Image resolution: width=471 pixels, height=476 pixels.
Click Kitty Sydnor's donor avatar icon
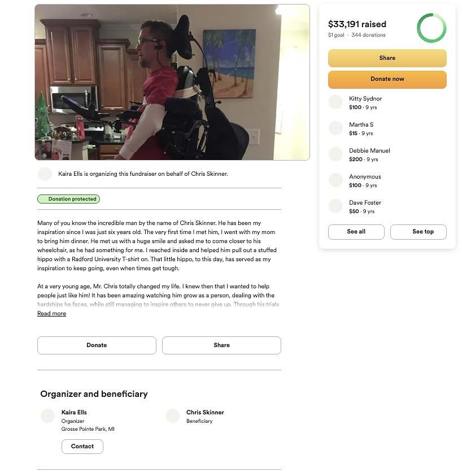click(x=335, y=102)
